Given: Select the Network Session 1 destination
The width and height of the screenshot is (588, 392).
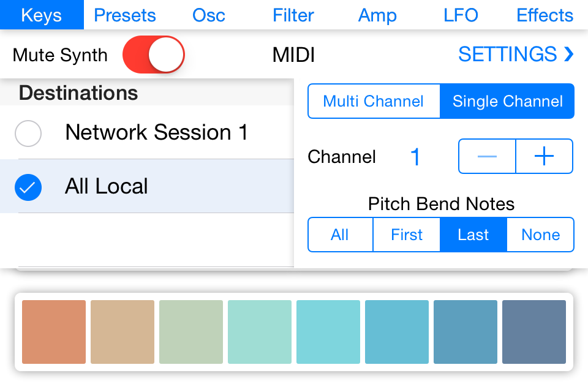Looking at the screenshot, I should [146, 132].
